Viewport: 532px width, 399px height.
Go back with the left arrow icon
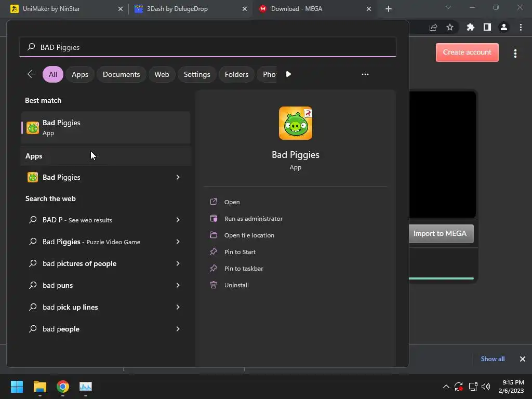pyautogui.click(x=32, y=74)
